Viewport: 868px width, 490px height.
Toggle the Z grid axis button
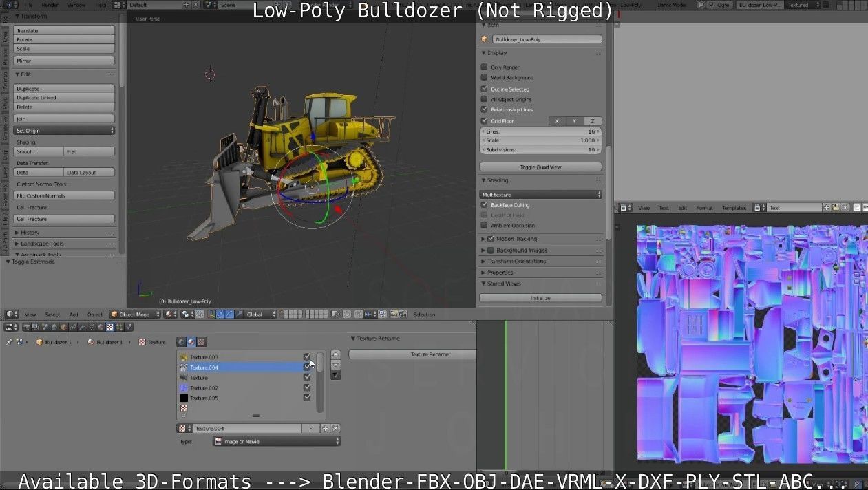tap(592, 121)
